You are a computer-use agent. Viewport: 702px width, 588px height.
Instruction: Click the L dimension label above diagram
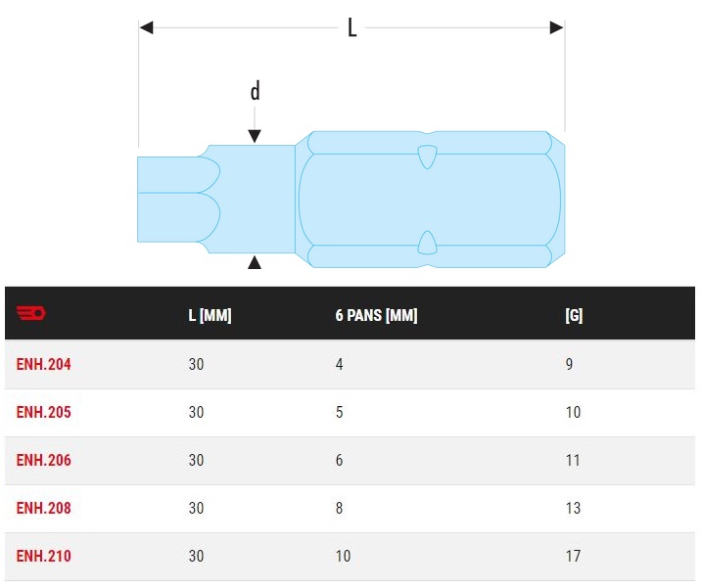[352, 27]
